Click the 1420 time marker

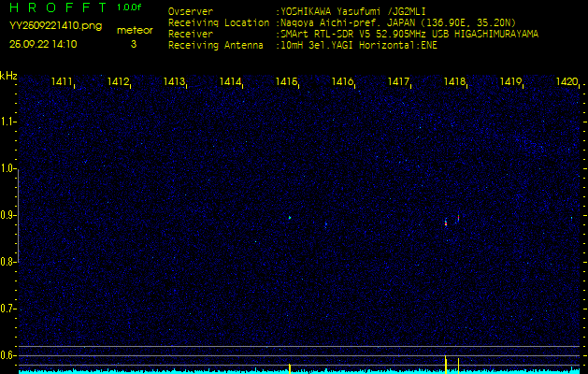[x=566, y=82]
